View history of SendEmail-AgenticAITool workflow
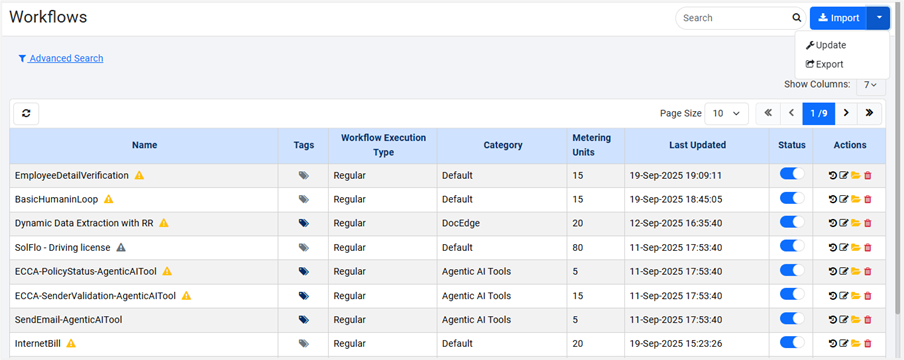The height and width of the screenshot is (360, 904). pos(833,320)
